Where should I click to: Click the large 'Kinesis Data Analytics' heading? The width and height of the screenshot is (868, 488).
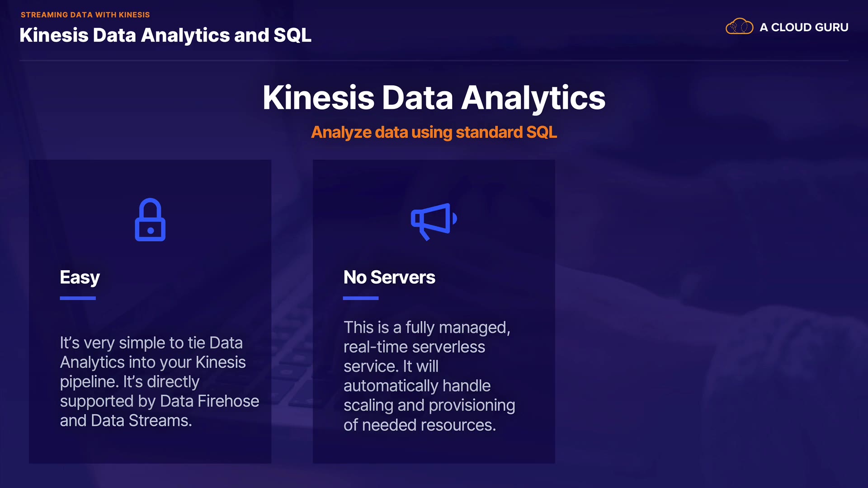[434, 98]
